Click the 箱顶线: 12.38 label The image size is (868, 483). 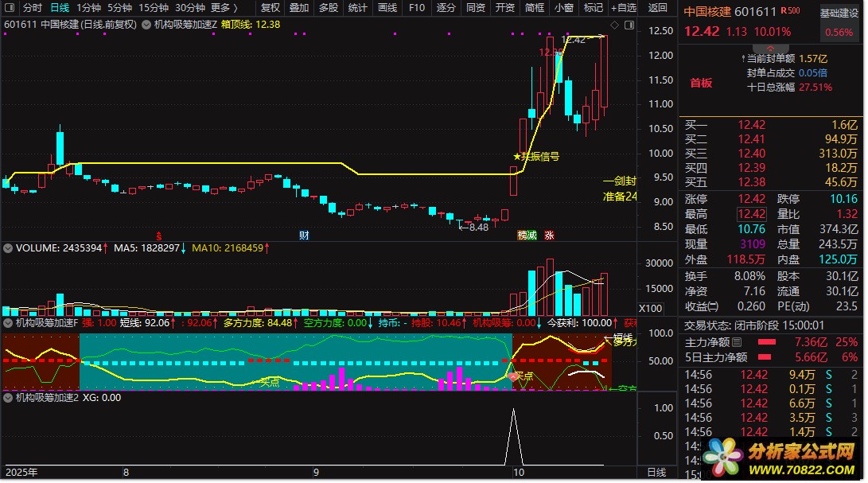pyautogui.click(x=251, y=25)
